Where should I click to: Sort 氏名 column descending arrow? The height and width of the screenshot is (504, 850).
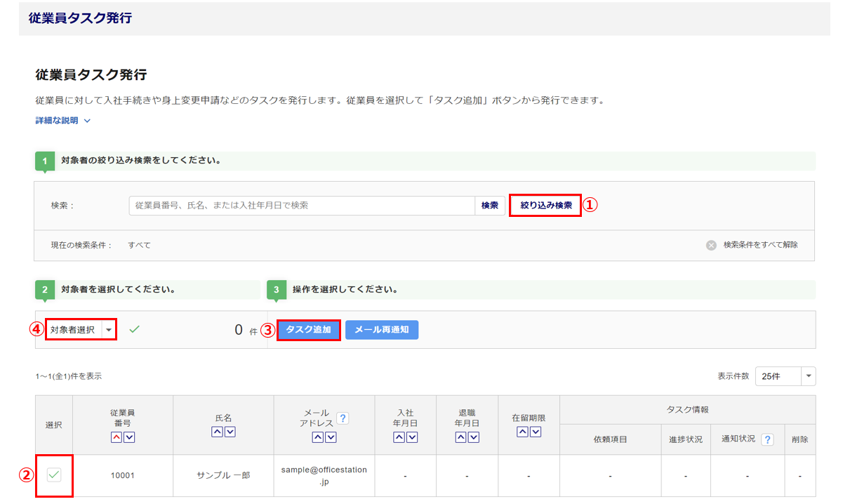[x=230, y=431]
